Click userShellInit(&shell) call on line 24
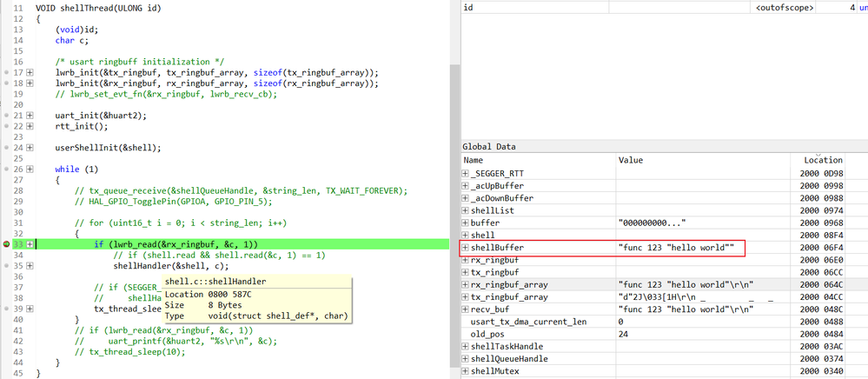 click(x=109, y=148)
